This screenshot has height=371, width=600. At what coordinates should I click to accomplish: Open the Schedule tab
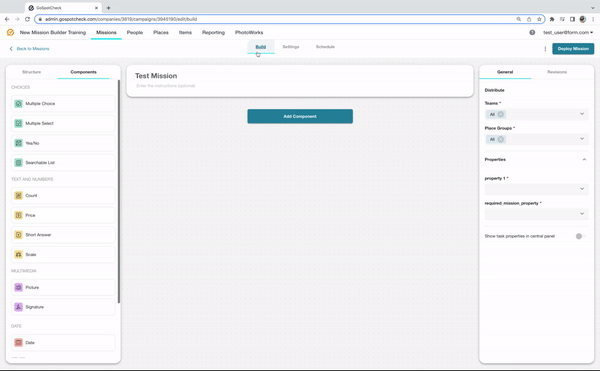tap(325, 47)
